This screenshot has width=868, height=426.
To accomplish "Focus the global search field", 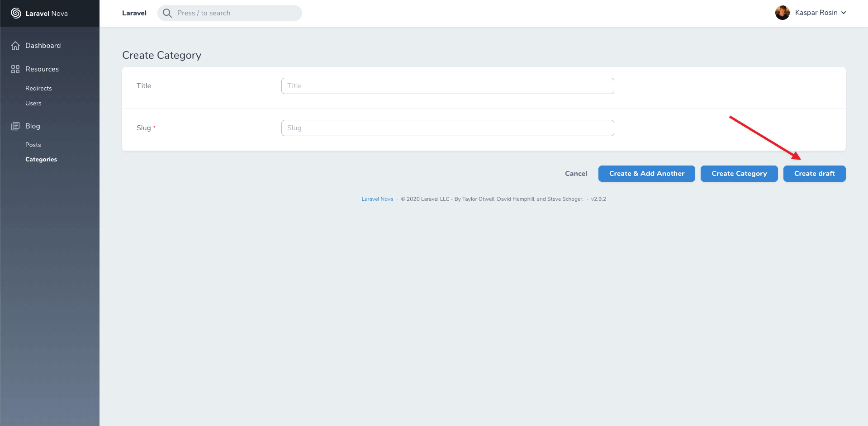I will 230,13.
